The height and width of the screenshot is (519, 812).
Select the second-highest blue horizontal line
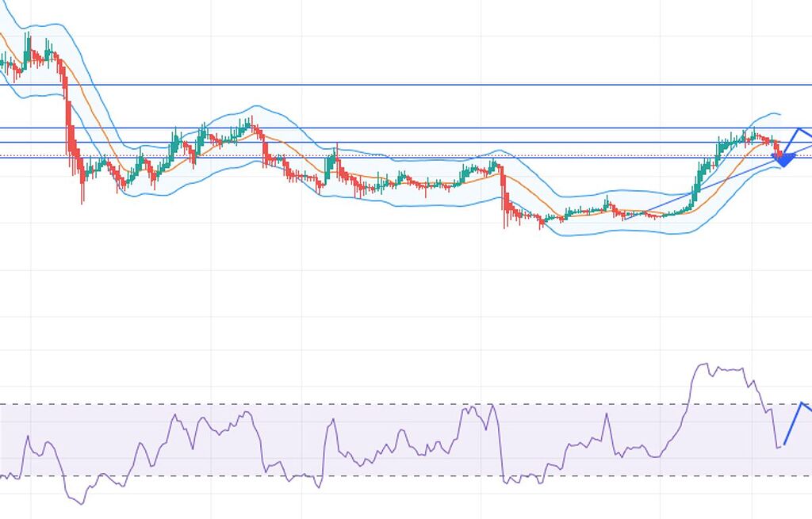coord(396,128)
